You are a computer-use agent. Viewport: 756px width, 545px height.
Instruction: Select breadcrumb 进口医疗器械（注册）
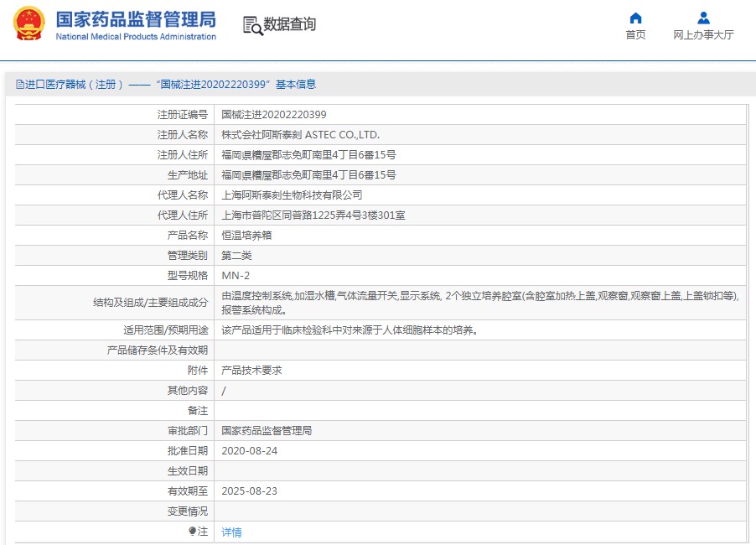coord(75,85)
